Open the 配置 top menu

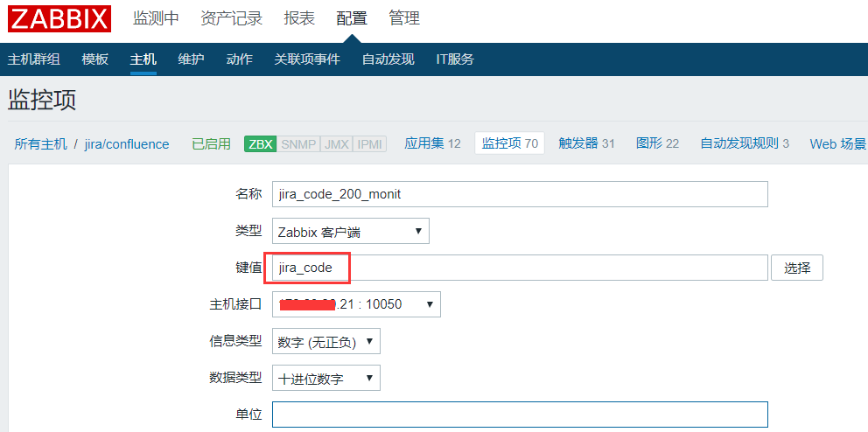(352, 18)
